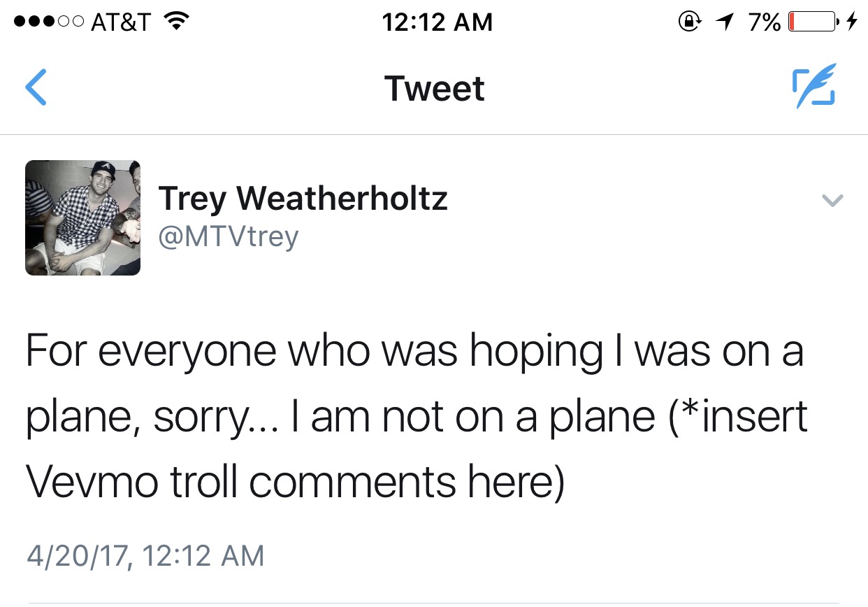This screenshot has height=607, width=868.
Task: Click the low battery indicator icon
Action: click(814, 22)
